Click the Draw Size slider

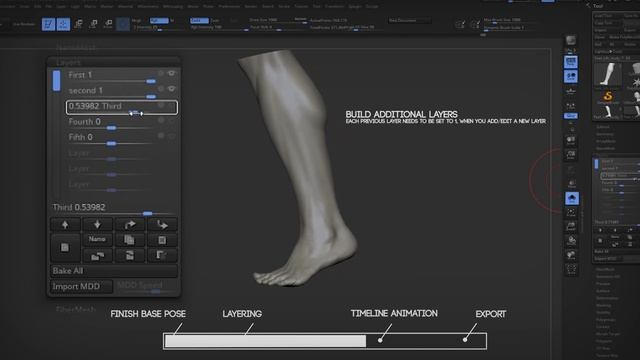coord(278,20)
